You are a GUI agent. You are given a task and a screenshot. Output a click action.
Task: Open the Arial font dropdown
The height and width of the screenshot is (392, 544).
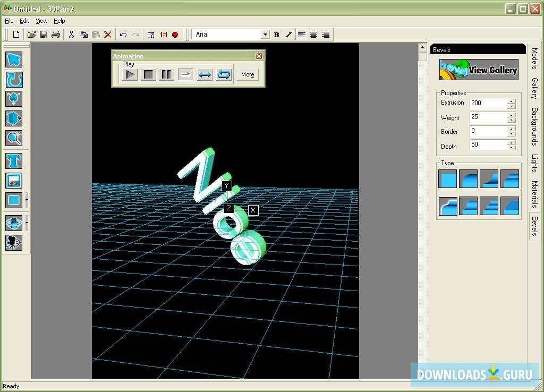[266, 34]
